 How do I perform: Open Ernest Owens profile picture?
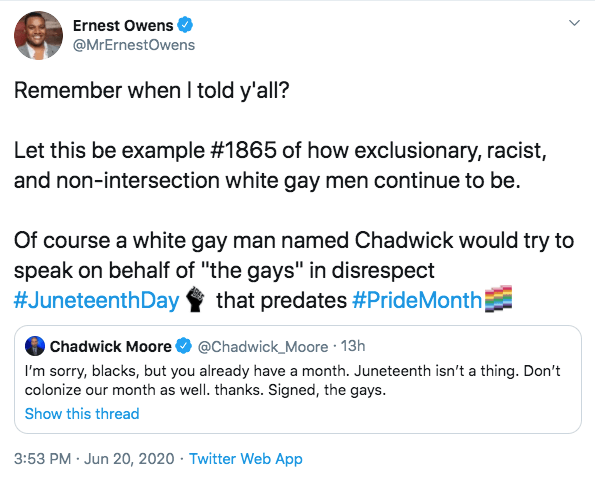[38, 35]
